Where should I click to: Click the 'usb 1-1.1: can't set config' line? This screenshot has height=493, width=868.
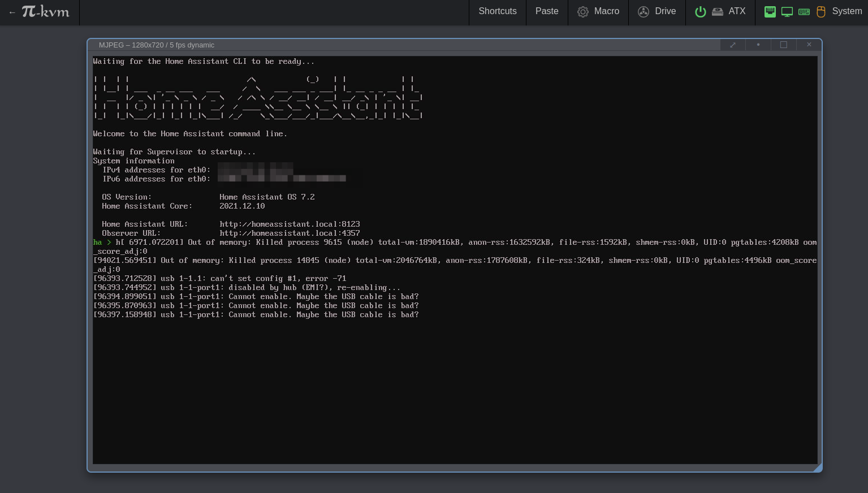tap(219, 278)
